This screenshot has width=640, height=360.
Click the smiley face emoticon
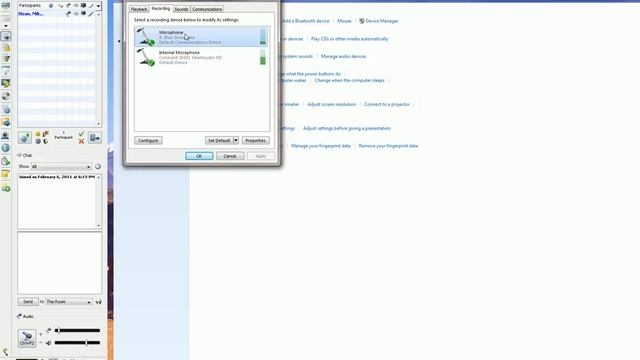(x=38, y=134)
